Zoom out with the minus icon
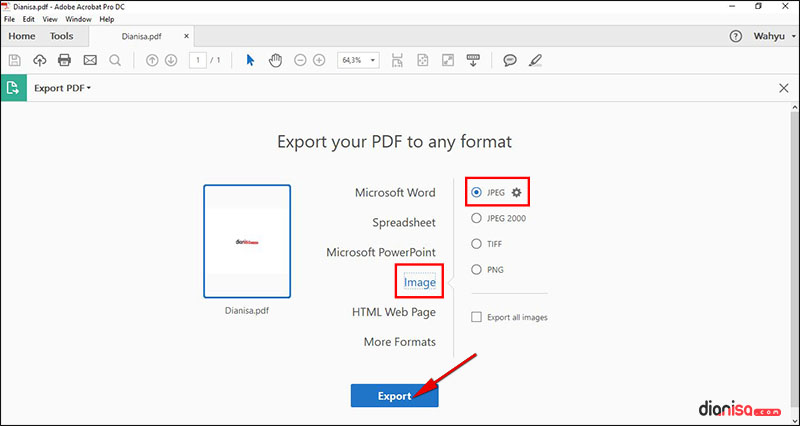 301,60
